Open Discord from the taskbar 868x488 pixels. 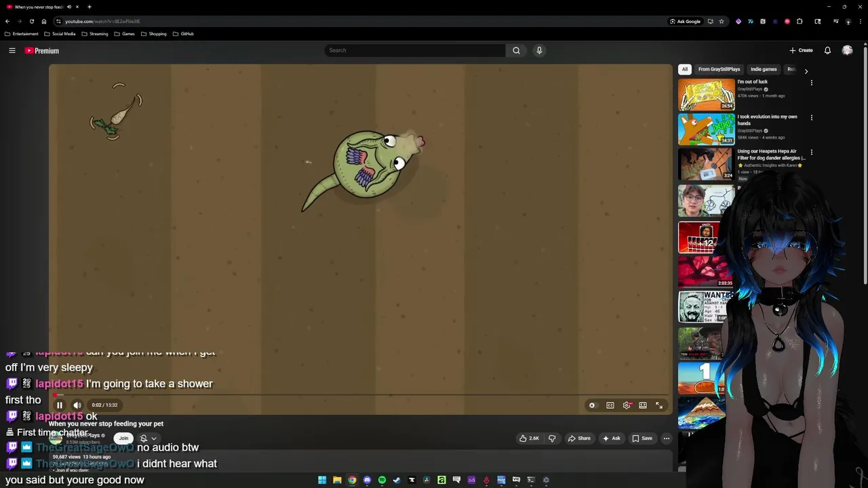367,480
